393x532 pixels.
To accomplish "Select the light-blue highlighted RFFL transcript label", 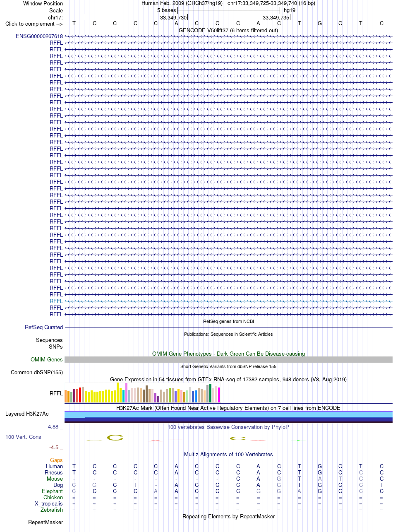I will click(56, 301).
